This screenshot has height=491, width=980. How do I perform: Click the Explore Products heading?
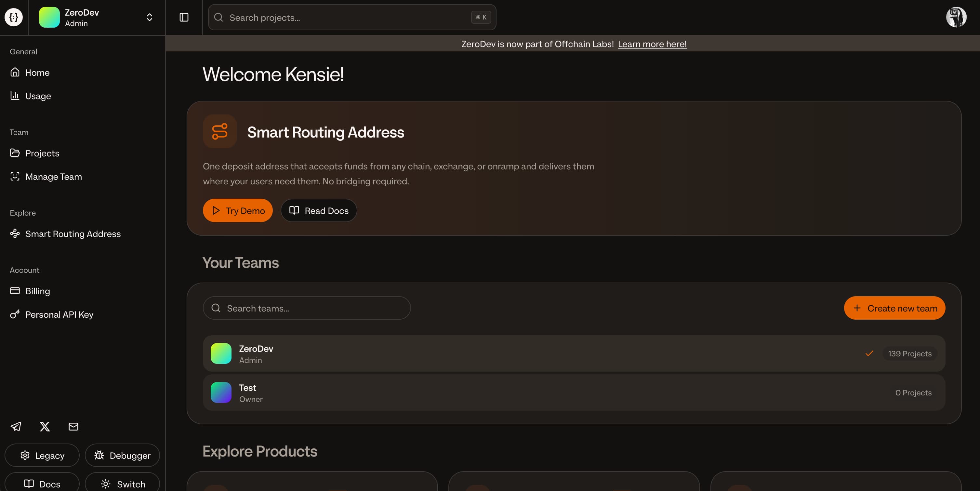point(260,451)
